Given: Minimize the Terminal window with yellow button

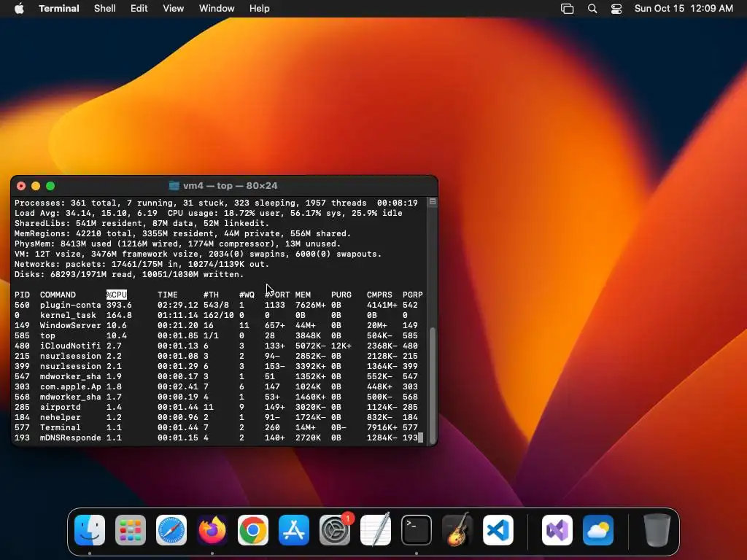Looking at the screenshot, I should [36, 186].
